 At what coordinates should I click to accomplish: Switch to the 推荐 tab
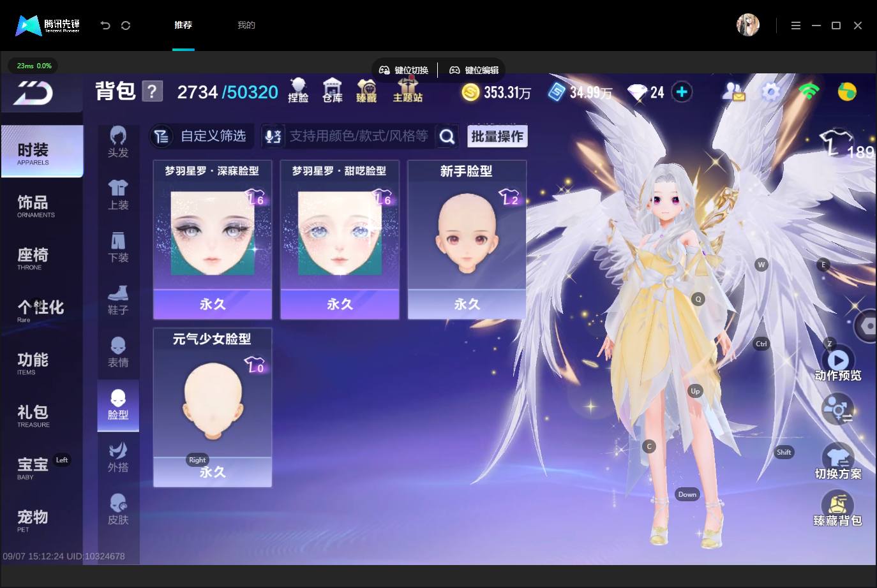coord(183,25)
